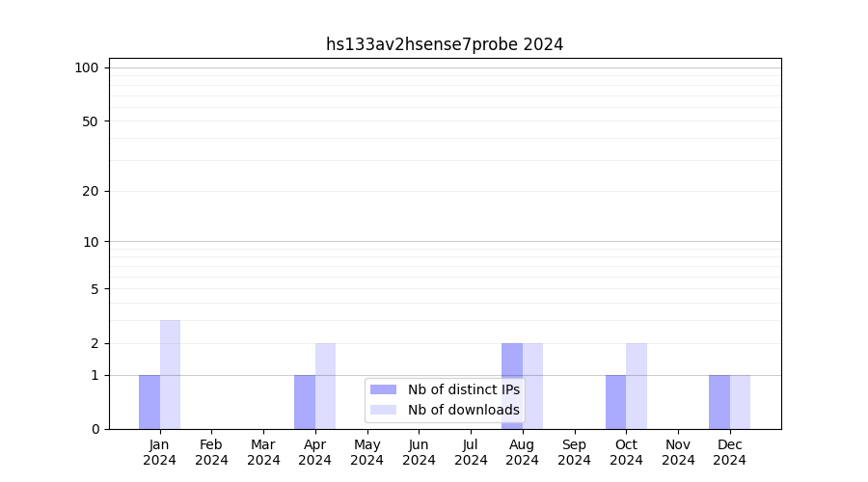Click the 'Jun 2024' x-axis label
The width and height of the screenshot is (868, 482).
[419, 452]
